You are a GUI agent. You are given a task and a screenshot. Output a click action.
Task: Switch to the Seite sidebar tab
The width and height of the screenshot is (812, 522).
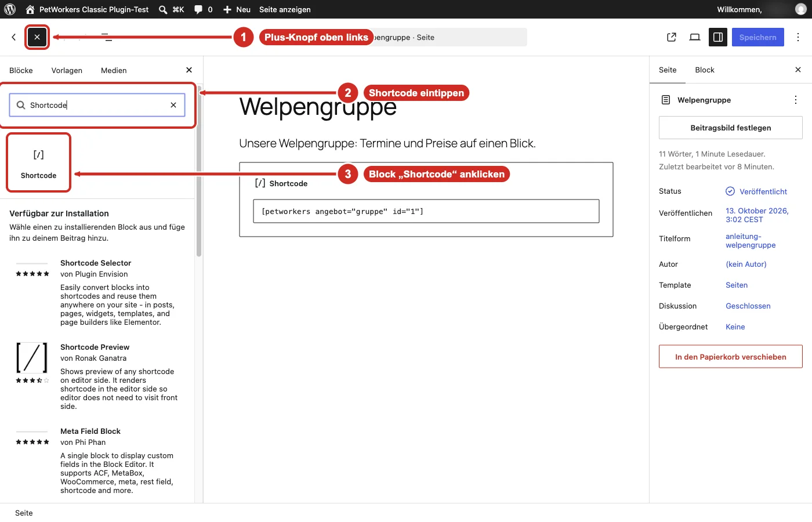[668, 70]
